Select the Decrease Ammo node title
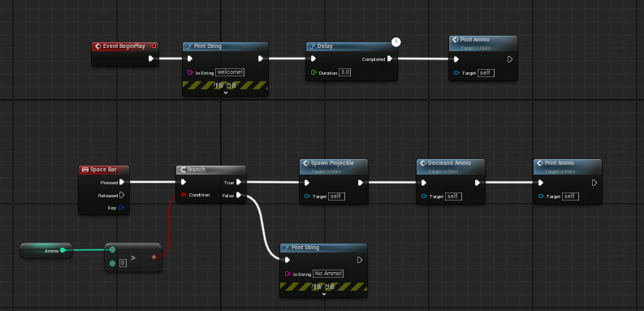The height and width of the screenshot is (311, 644). tap(449, 163)
